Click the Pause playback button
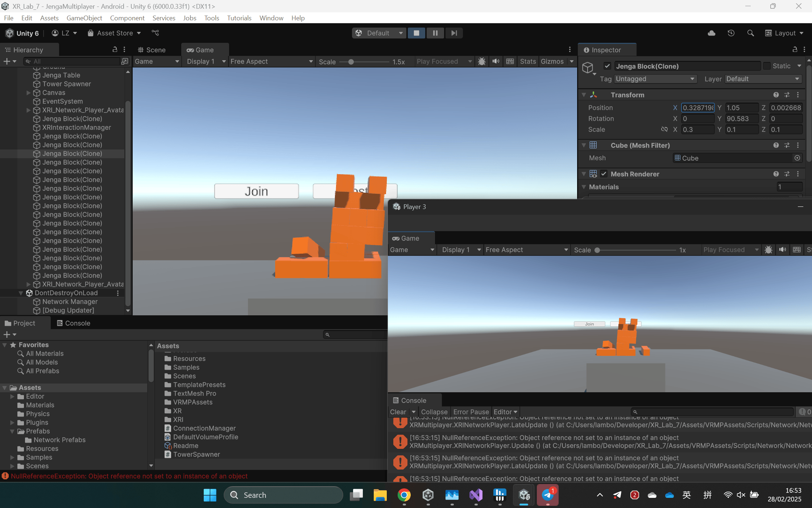Screen dimensions: 812x508 coord(435,33)
